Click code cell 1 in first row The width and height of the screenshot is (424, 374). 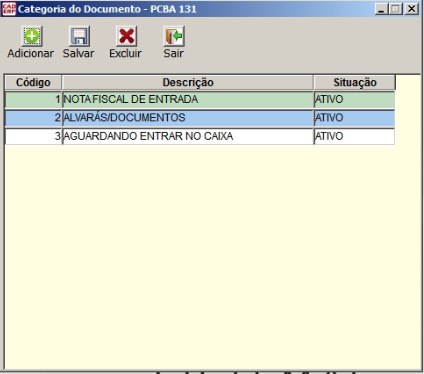click(33, 99)
